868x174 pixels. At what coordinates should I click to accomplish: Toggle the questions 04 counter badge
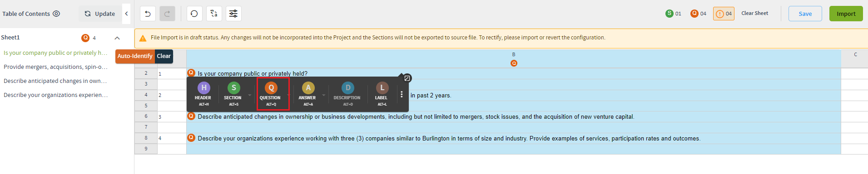699,14
